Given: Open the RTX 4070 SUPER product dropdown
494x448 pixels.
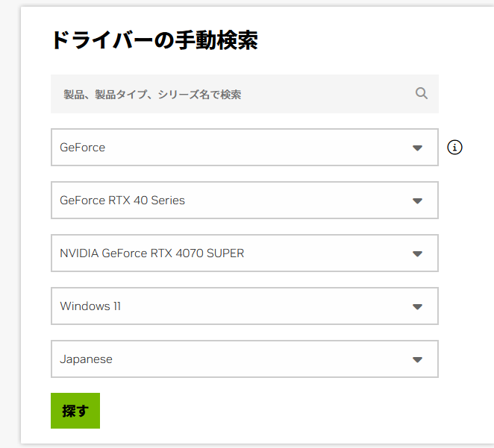Looking at the screenshot, I should 245,253.
